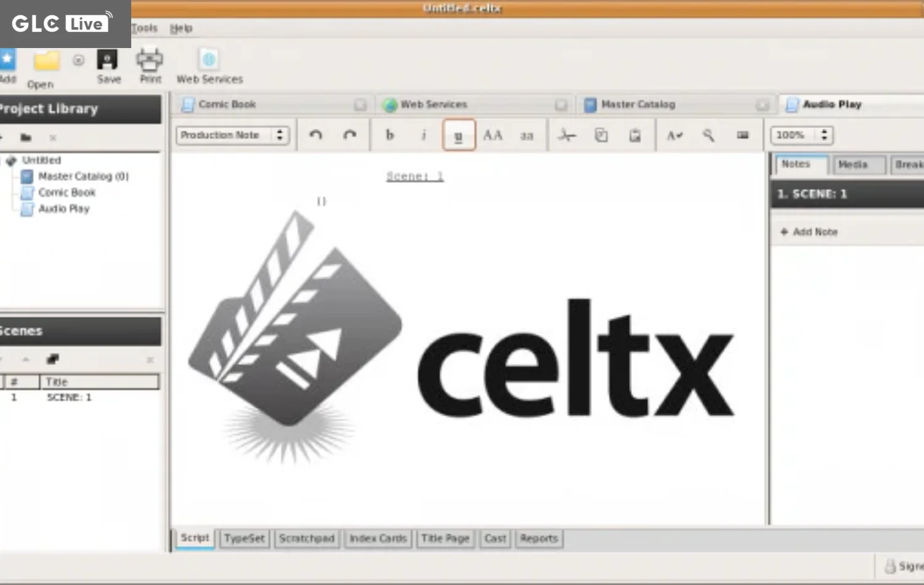This screenshot has width=924, height=585.
Task: Close the Master Catalog tab
Action: point(763,105)
